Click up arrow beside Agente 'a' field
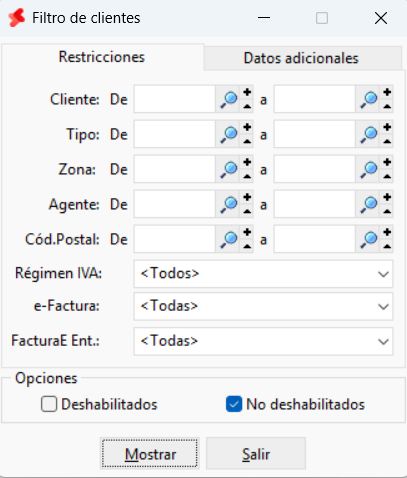This screenshot has height=478, width=407. pyautogui.click(x=387, y=211)
